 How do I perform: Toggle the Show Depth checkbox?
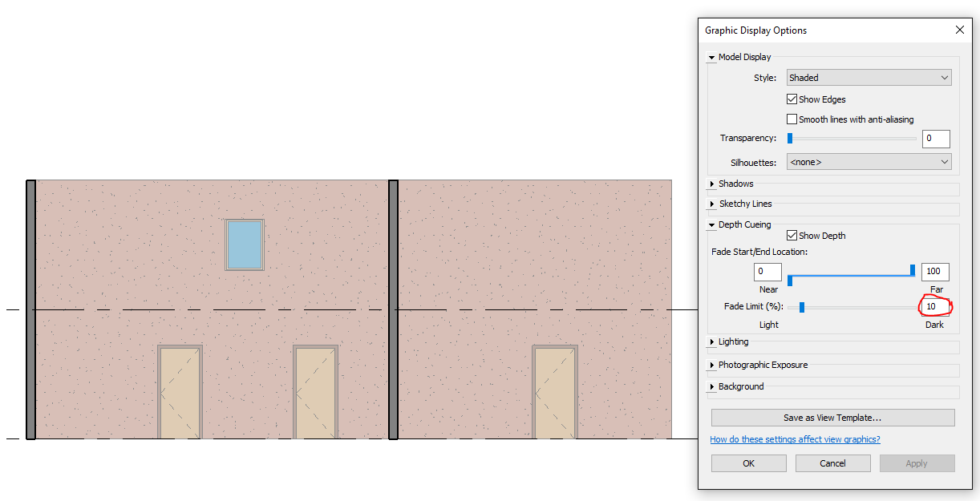792,236
